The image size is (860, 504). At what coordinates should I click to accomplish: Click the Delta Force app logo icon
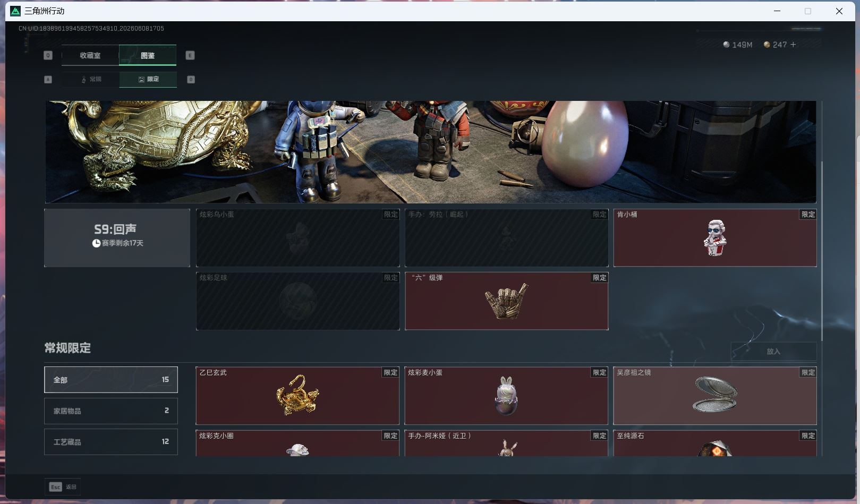(x=15, y=11)
